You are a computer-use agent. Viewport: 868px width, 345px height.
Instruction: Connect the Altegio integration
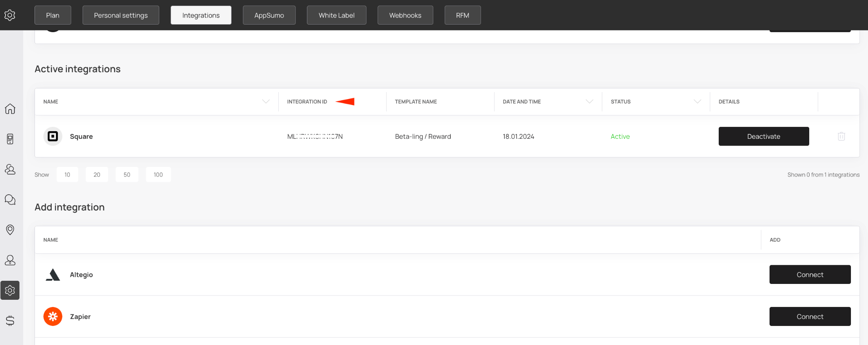[810, 274]
